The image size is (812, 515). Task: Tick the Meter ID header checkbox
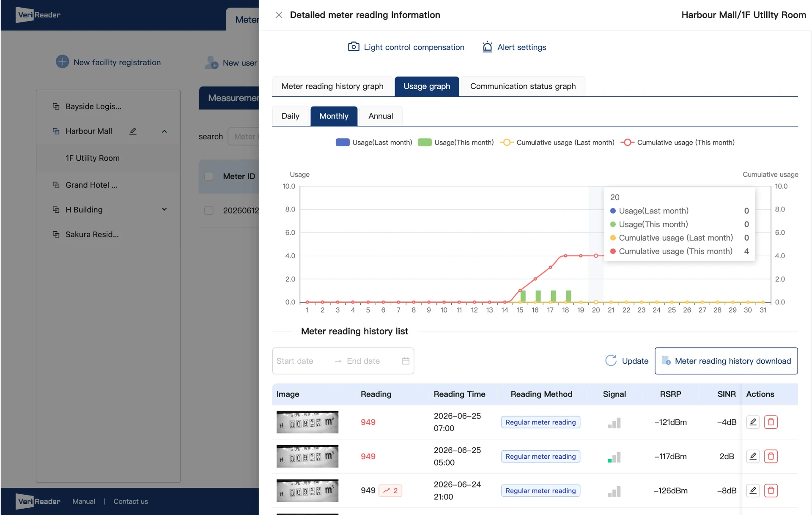(209, 176)
